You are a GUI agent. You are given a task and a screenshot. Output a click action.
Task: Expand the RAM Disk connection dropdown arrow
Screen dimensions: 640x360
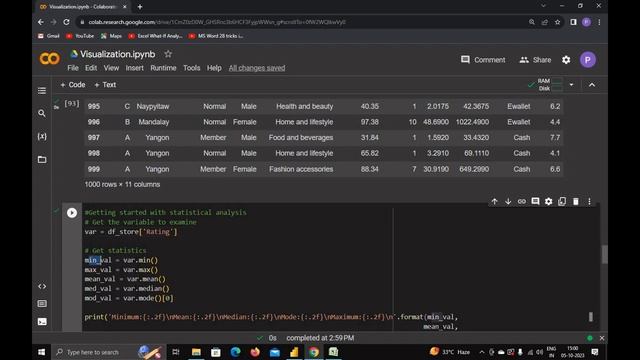click(x=571, y=84)
